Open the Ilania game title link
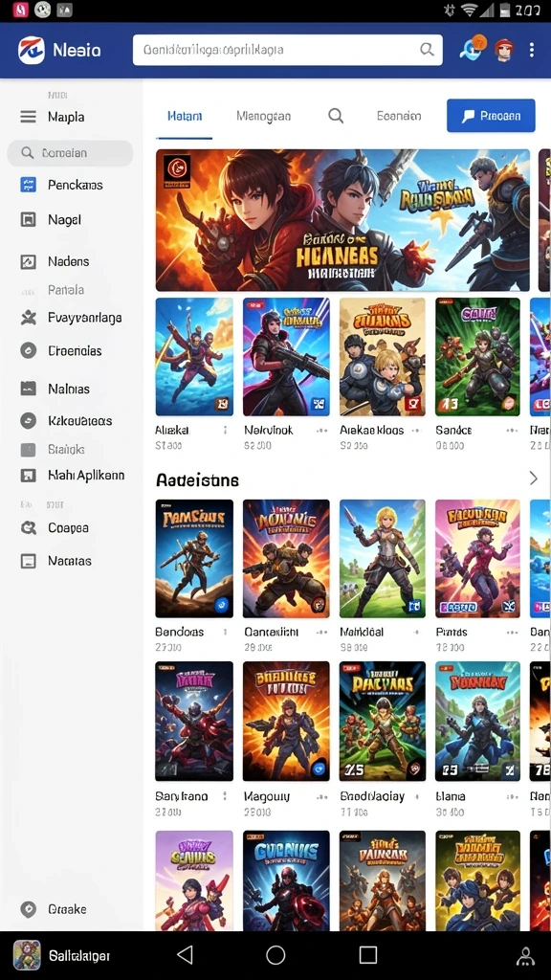 click(x=451, y=797)
